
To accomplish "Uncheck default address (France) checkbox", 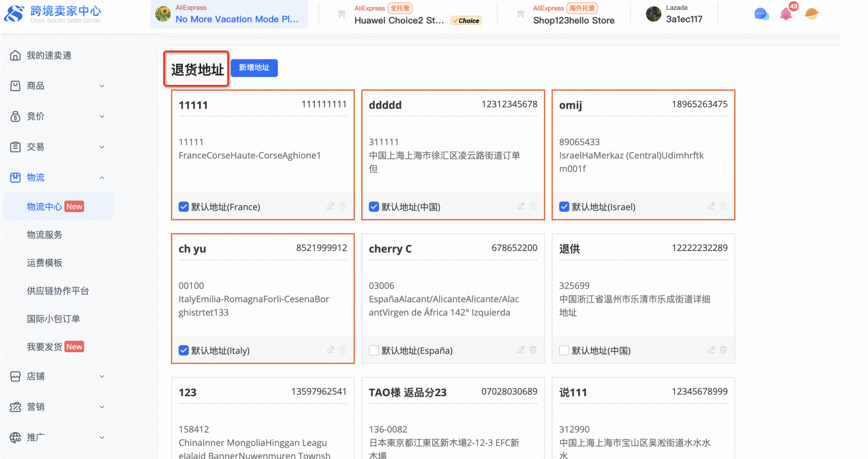I will click(x=184, y=207).
